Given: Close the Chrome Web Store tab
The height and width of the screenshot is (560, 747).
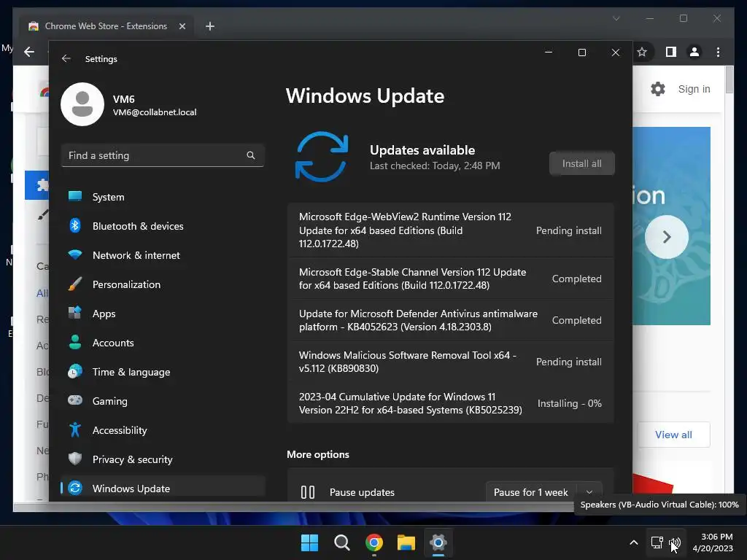Looking at the screenshot, I should point(182,26).
